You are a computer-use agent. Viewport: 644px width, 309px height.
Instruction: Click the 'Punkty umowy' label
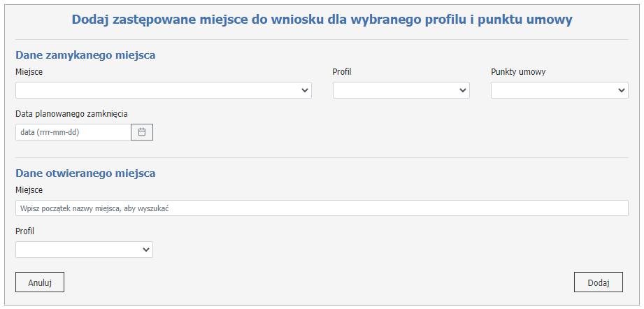coord(518,71)
